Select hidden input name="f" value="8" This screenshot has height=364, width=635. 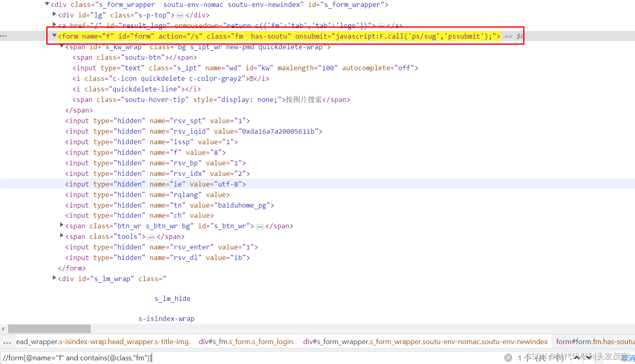[146, 152]
